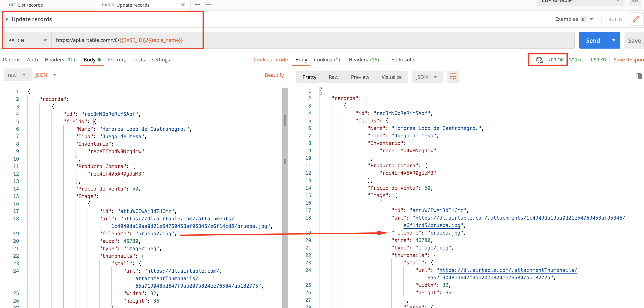Image resolution: width=644 pixels, height=308 pixels.
Task: Open more tab actions via ellipsis icon
Action: (209, 5)
